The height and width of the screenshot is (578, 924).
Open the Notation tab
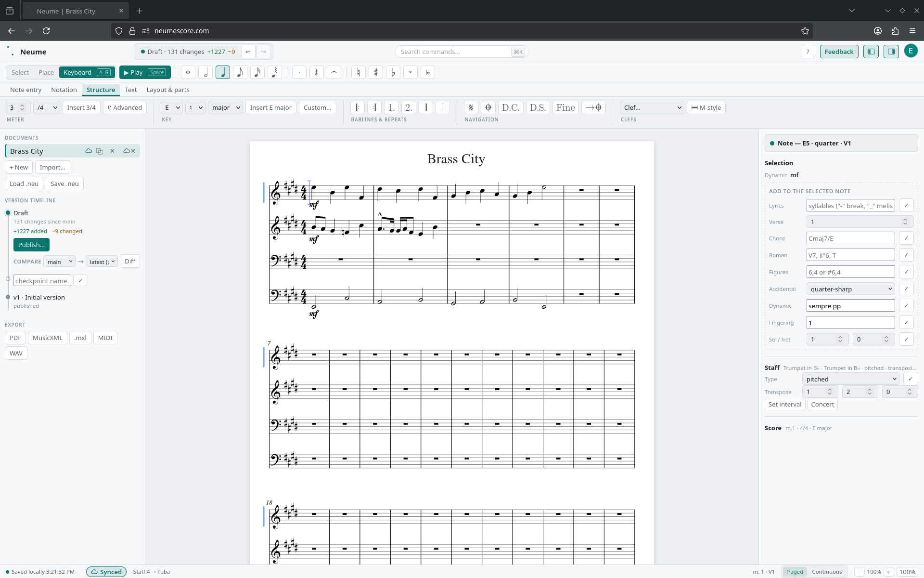coord(64,90)
